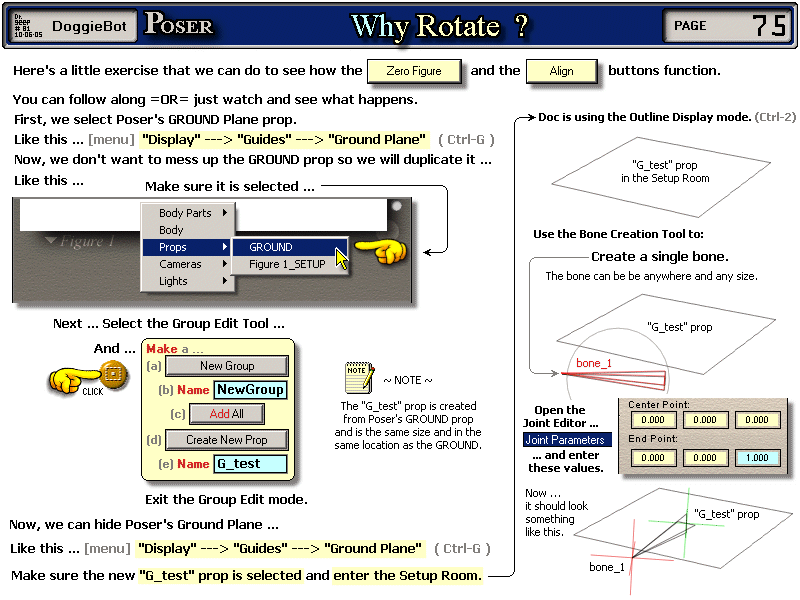800x600 pixels.
Task: Click "Exit the Group Edit mode." text
Action: point(226,499)
